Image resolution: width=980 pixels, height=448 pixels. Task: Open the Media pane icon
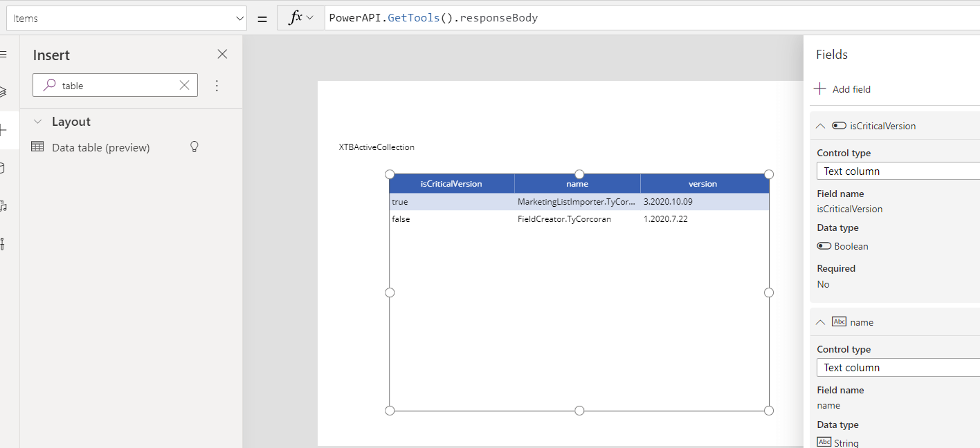point(3,206)
